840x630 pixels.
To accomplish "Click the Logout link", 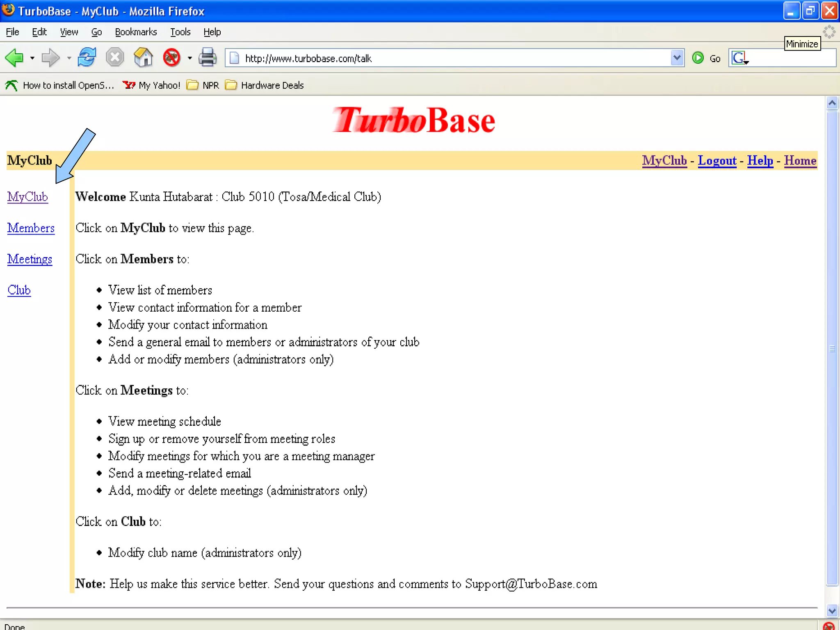I will coord(717,161).
